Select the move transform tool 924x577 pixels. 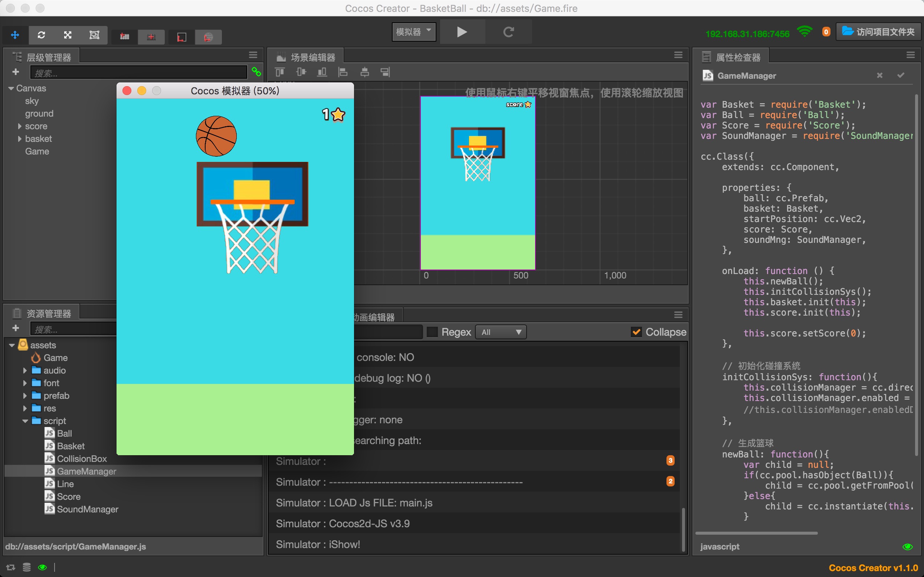15,35
